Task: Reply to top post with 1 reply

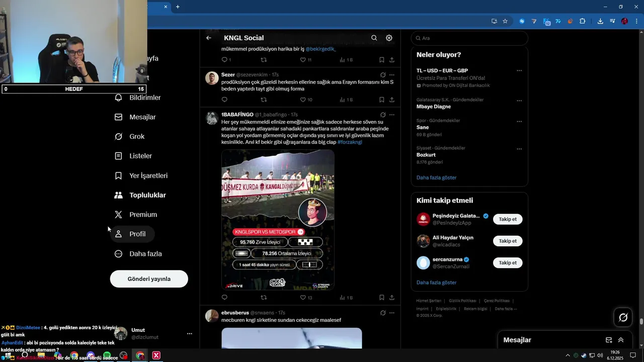Action: 226,60
